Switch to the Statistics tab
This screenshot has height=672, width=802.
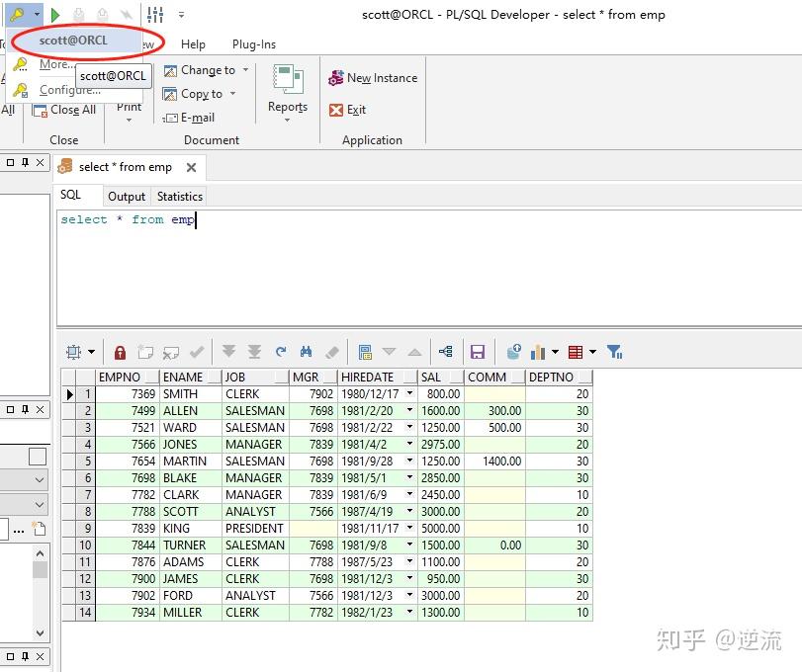pyautogui.click(x=180, y=197)
